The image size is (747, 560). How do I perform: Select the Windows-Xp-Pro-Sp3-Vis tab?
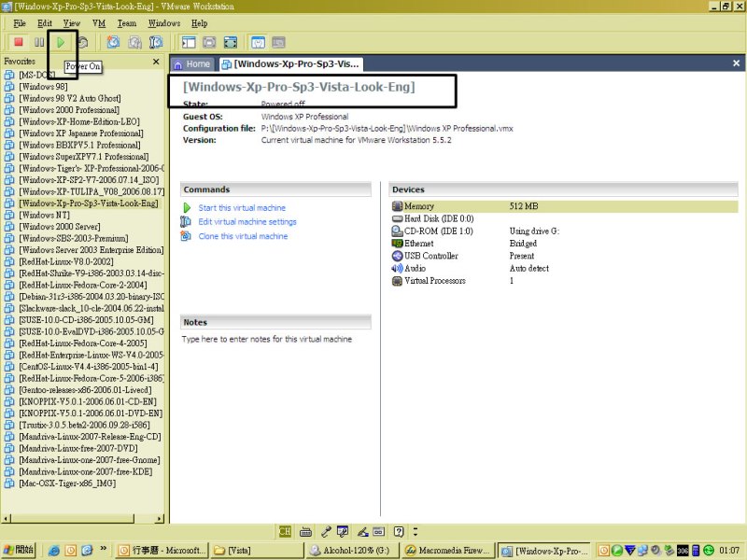(291, 63)
